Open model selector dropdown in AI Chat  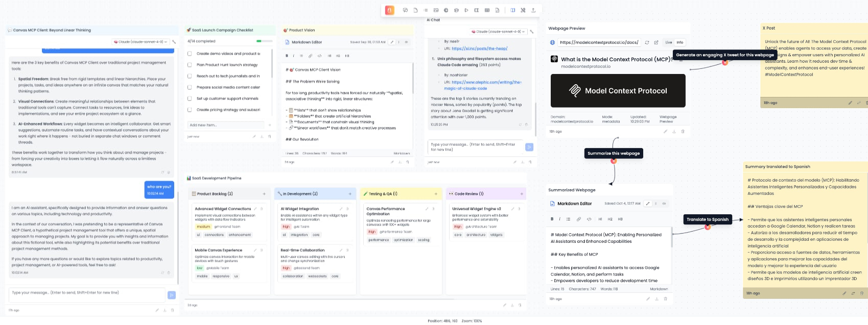click(499, 32)
